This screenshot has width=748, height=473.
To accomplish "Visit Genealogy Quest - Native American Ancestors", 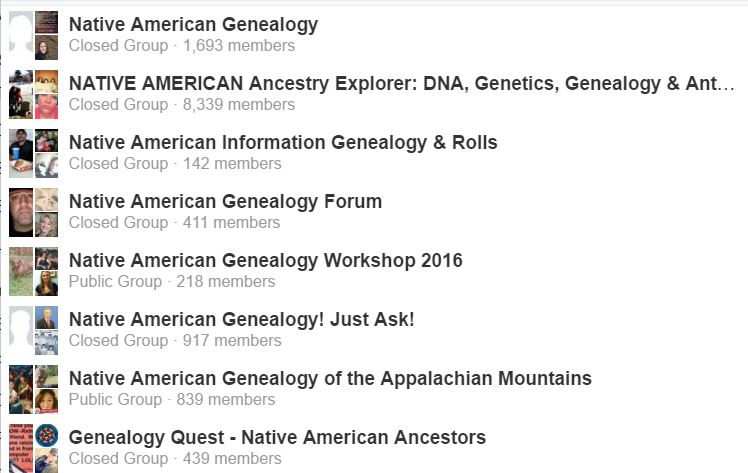I will 277,438.
